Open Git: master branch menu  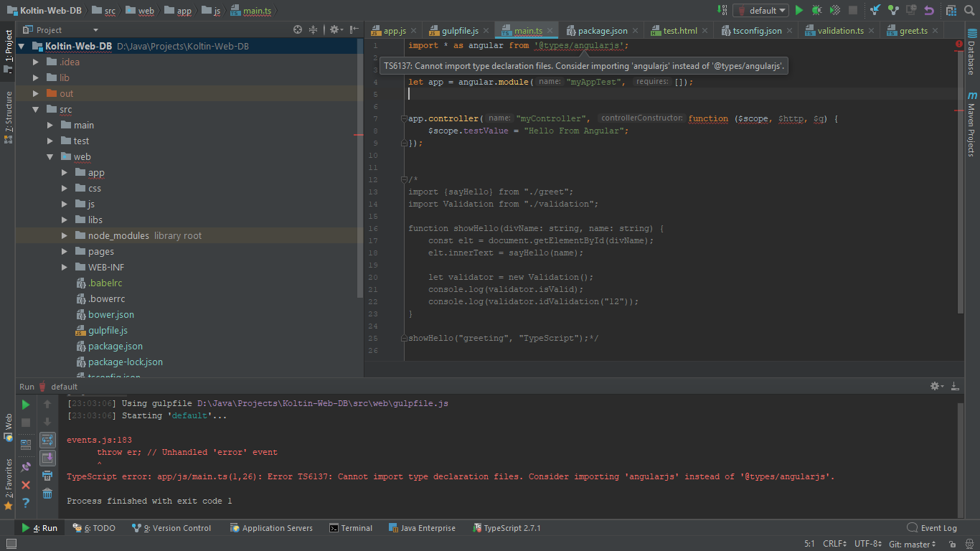click(913, 544)
